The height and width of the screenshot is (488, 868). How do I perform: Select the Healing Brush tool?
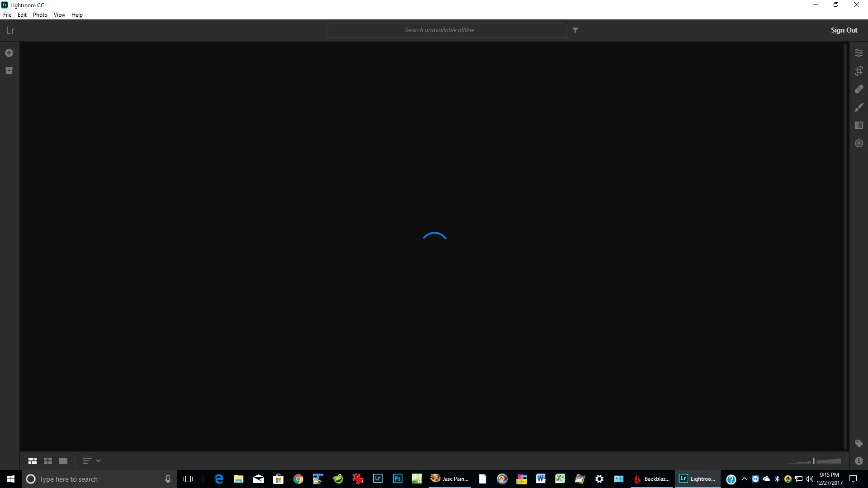[859, 89]
